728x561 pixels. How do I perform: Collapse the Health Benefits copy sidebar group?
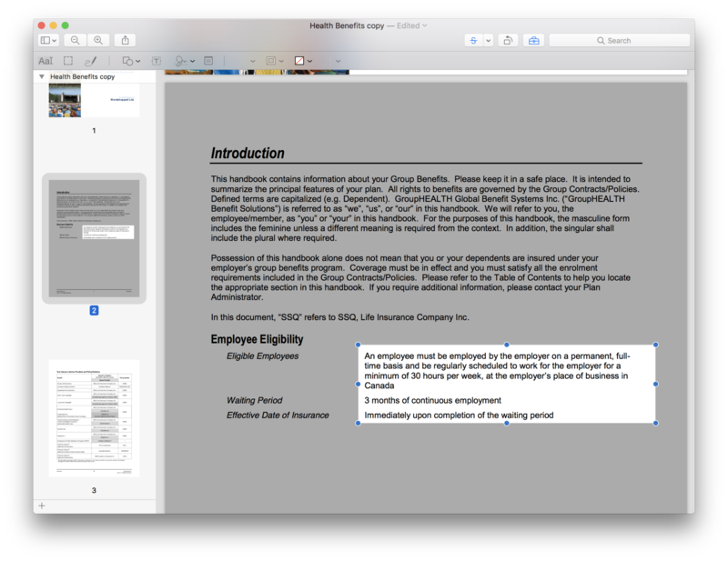click(41, 77)
